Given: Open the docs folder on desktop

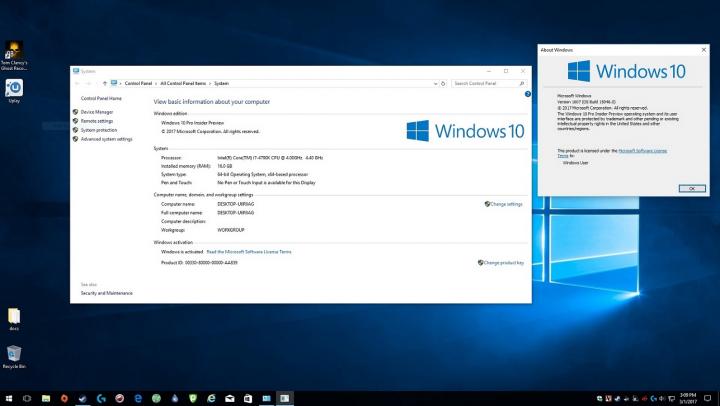Looking at the screenshot, I should coord(14,319).
